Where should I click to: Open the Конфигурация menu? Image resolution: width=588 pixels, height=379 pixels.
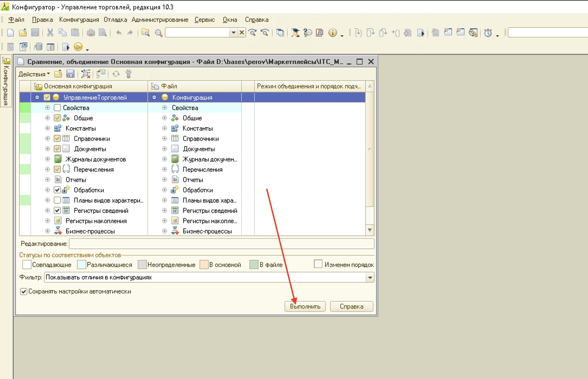pyautogui.click(x=79, y=20)
